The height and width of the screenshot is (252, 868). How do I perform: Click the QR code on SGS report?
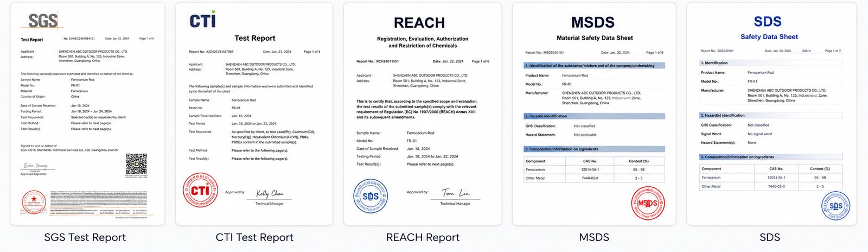point(137,165)
